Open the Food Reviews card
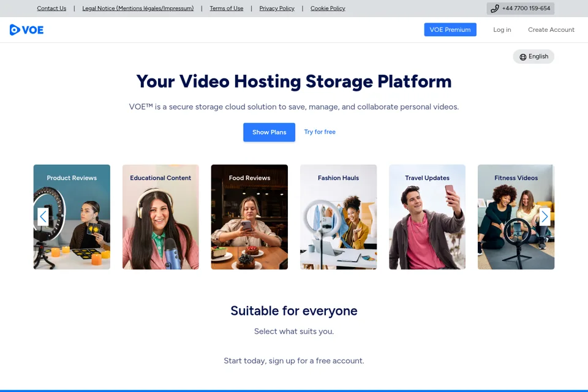This screenshot has width=588, height=392. pyautogui.click(x=249, y=217)
